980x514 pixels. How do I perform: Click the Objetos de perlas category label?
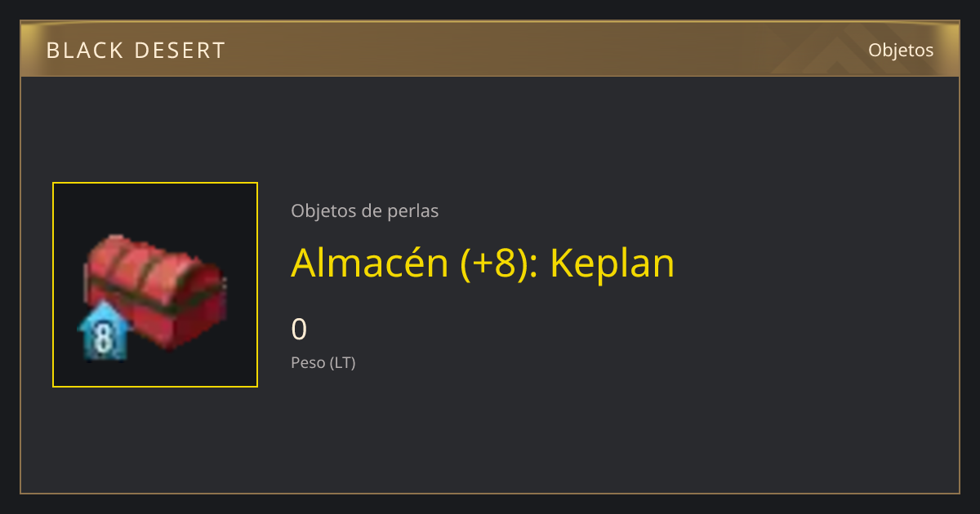364,210
